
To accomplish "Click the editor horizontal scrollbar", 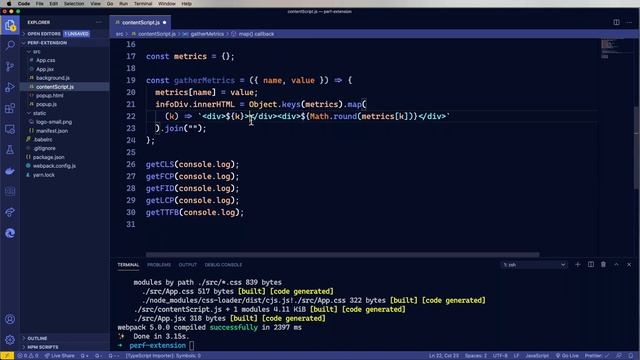I will click(342, 255).
